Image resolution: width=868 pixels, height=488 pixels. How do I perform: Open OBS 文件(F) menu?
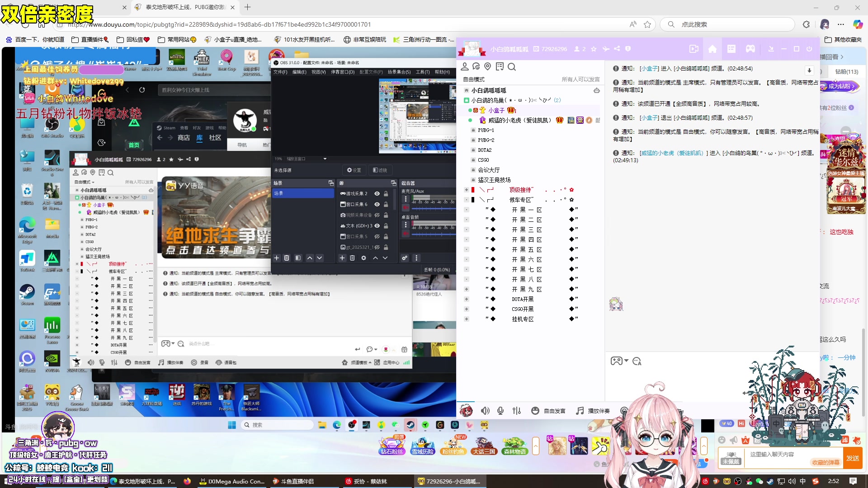(x=280, y=72)
